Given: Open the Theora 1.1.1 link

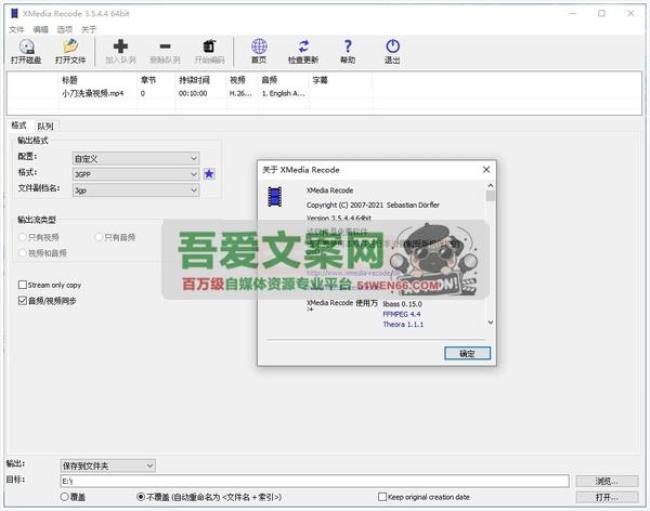Looking at the screenshot, I should [x=403, y=325].
